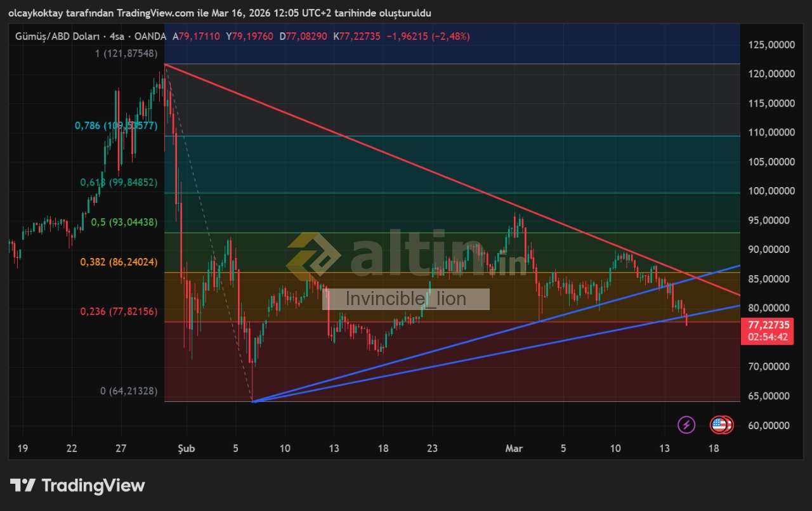Select the red descending trend line
Image resolution: width=812 pixels, height=511 pixels.
(x=381, y=152)
